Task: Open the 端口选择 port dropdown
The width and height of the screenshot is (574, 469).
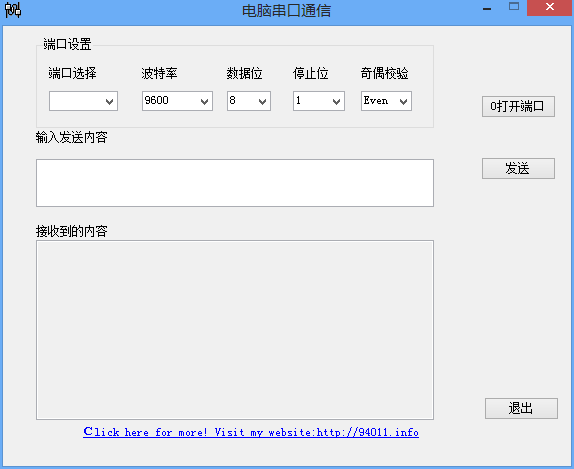Action: tap(83, 101)
